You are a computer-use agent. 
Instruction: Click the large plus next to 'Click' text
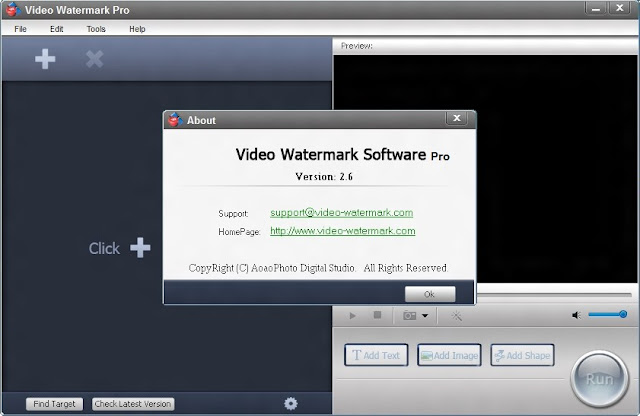tap(140, 247)
